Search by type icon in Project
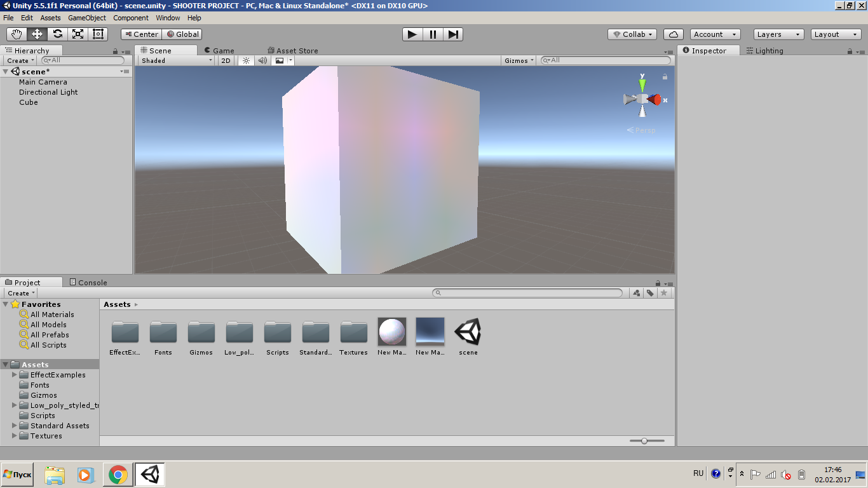Screen dimensions: 868x488 point(637,293)
